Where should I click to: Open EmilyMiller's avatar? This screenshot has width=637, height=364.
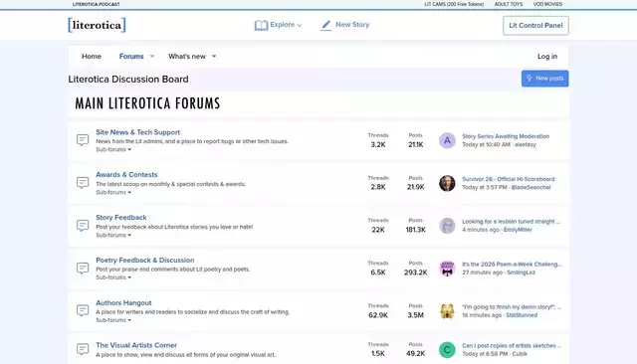point(447,226)
